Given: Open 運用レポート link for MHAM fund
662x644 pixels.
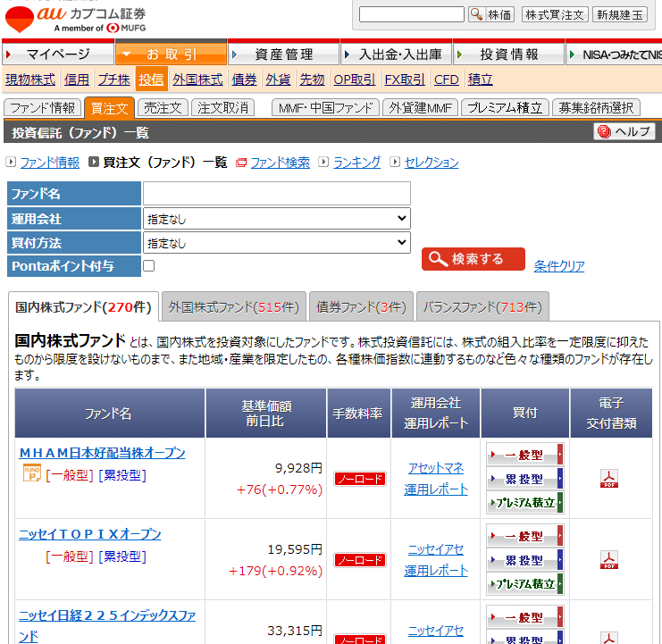Looking at the screenshot, I should coord(436,489).
